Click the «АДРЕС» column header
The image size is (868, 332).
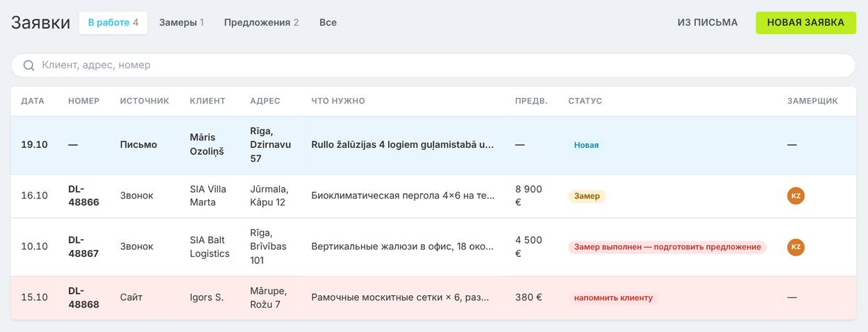[x=265, y=101]
